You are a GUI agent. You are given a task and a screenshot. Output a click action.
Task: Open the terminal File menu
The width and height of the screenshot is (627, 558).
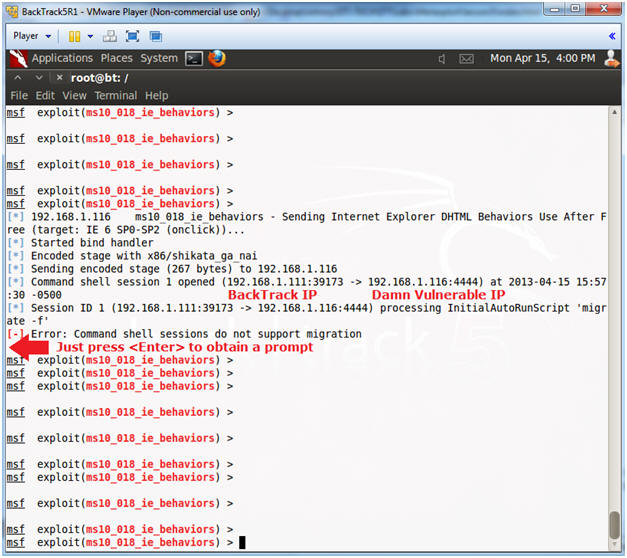pyautogui.click(x=19, y=96)
